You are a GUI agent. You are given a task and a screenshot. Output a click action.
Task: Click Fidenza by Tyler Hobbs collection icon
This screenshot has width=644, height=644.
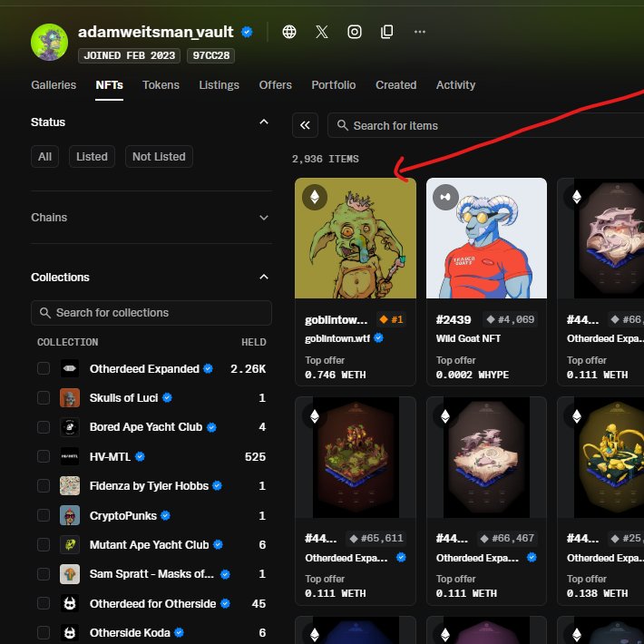(x=70, y=486)
